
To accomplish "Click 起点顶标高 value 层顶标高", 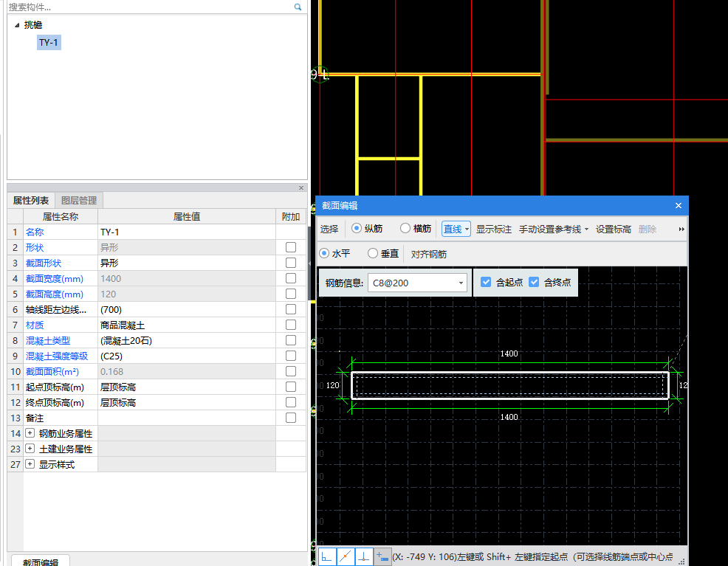I will pos(187,387).
